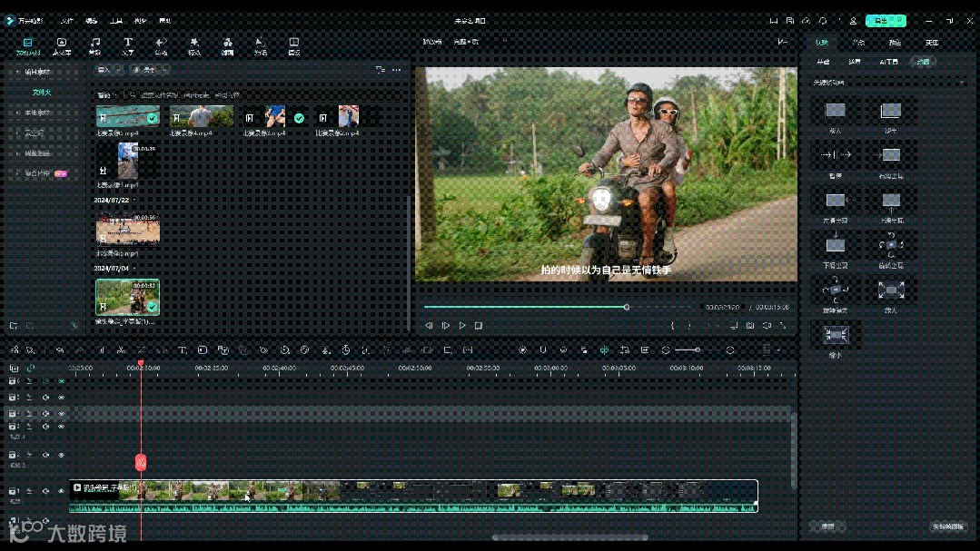The height and width of the screenshot is (551, 980).
Task: Select the AI工具 sub-tab in properties panel
Action: [x=888, y=62]
